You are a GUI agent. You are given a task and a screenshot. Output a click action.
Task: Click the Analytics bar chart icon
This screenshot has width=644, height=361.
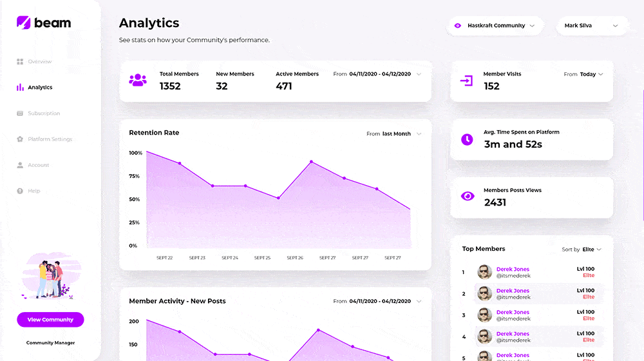[20, 88]
